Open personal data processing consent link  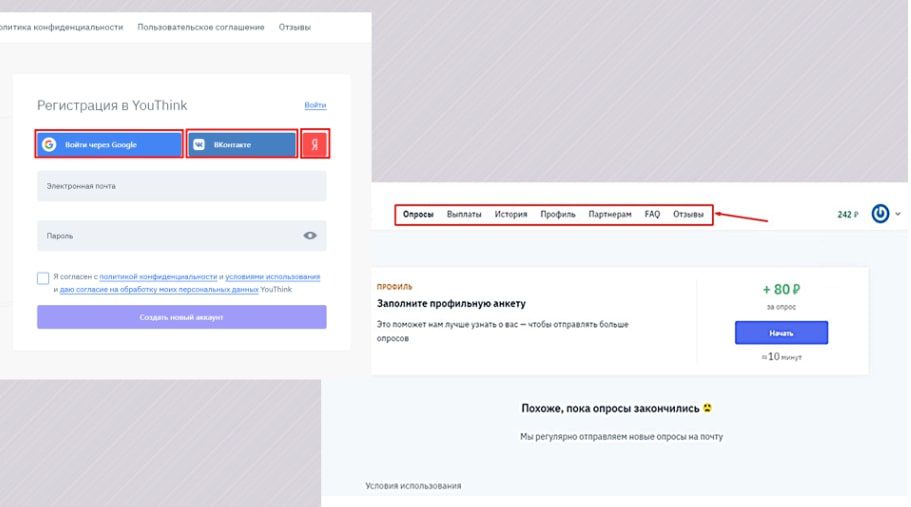pyautogui.click(x=159, y=289)
